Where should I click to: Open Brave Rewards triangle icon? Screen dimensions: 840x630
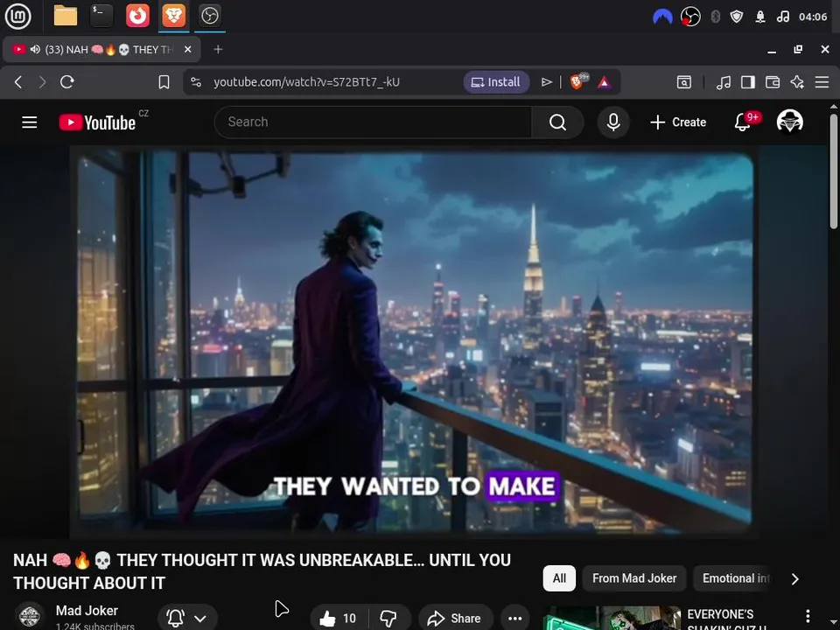[x=605, y=82]
